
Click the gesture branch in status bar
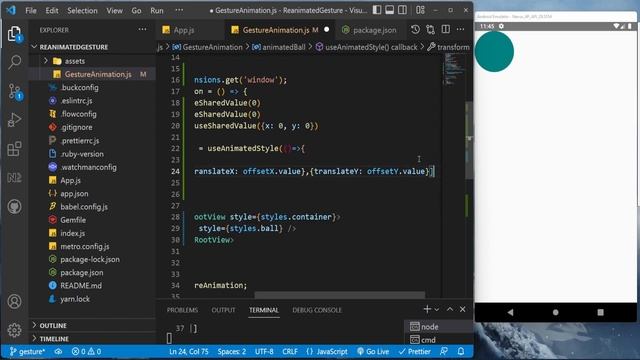pos(27,351)
